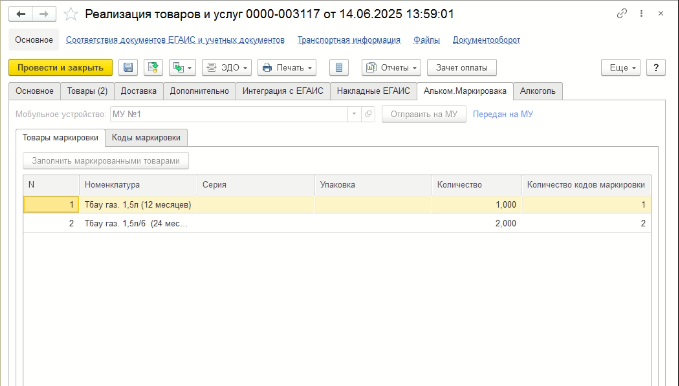Save document with the floppy disk icon

point(128,68)
